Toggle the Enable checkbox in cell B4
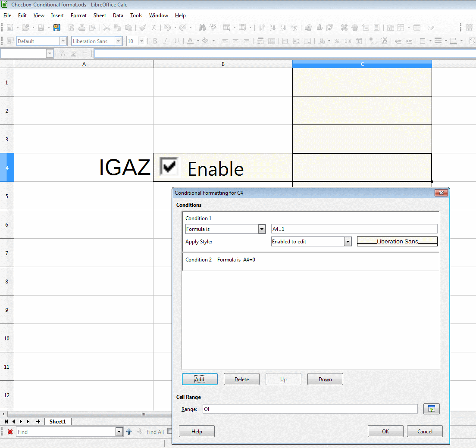 [x=169, y=167]
